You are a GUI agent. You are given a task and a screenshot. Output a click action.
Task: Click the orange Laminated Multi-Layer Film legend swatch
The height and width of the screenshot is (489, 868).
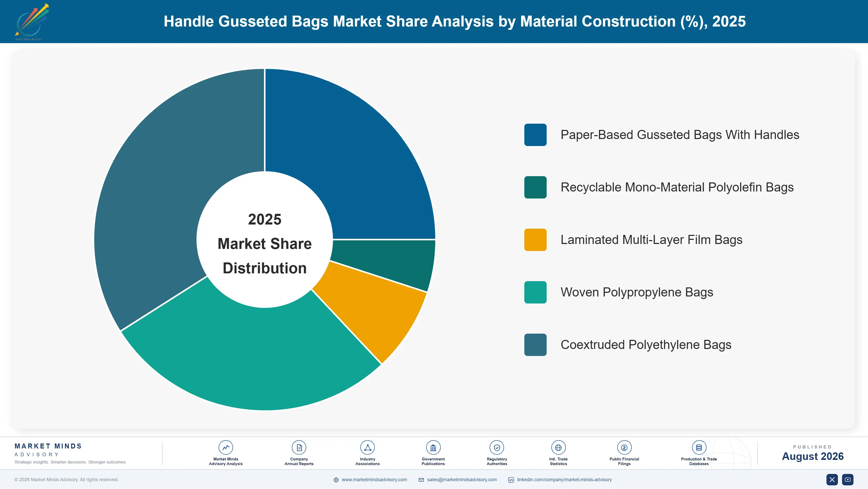(x=535, y=240)
